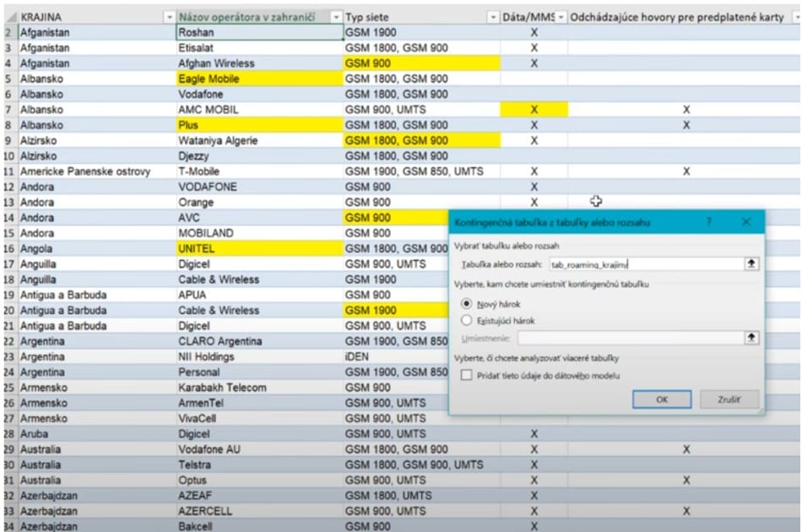Click the dialog help question mark

coord(709,222)
